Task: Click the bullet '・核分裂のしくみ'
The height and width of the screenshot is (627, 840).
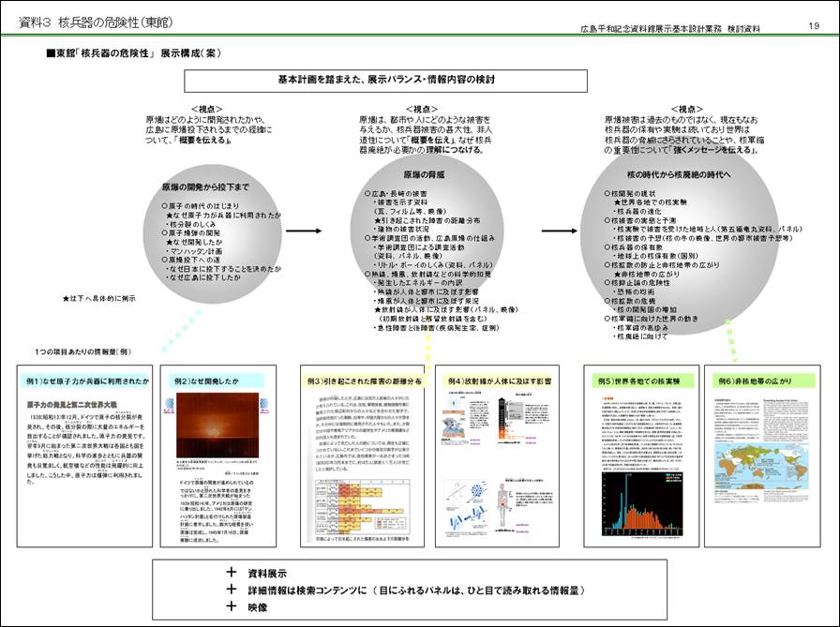Action: coord(190,224)
